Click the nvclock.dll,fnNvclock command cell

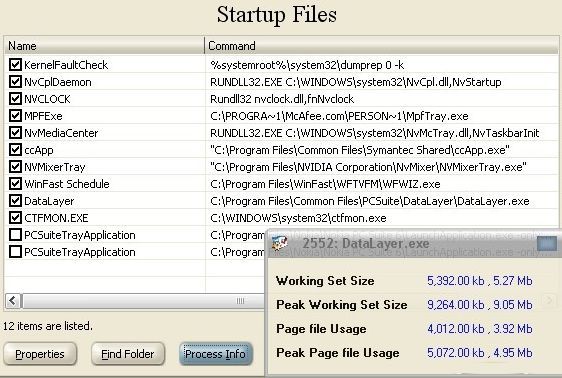point(282,99)
